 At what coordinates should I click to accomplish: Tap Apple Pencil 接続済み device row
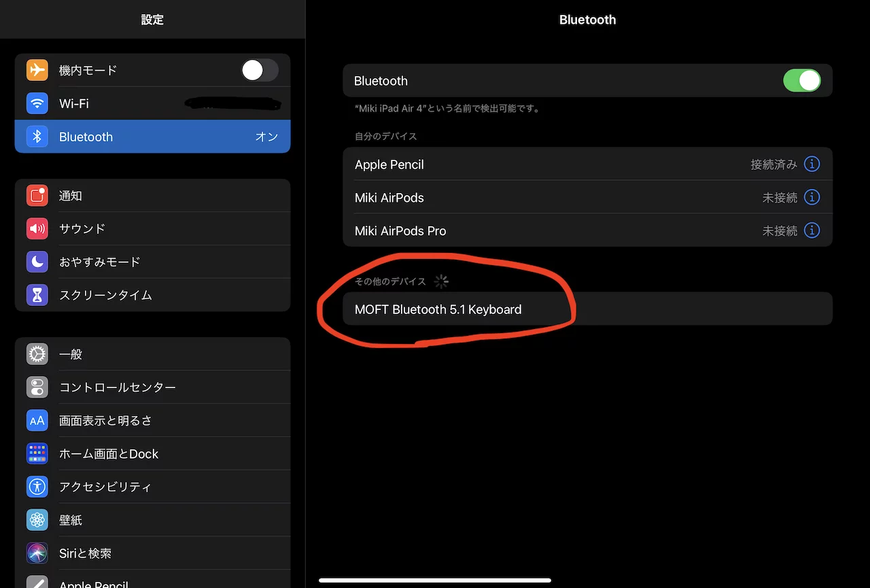[587, 164]
